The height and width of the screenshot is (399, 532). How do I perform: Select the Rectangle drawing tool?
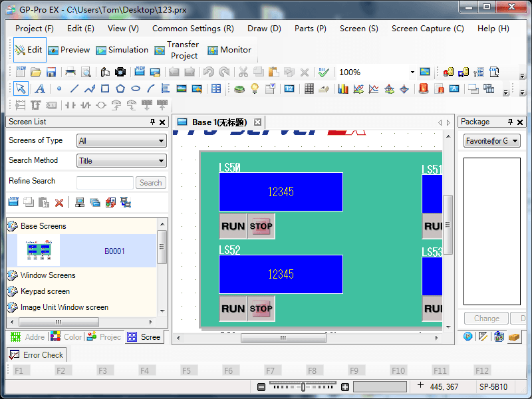105,89
